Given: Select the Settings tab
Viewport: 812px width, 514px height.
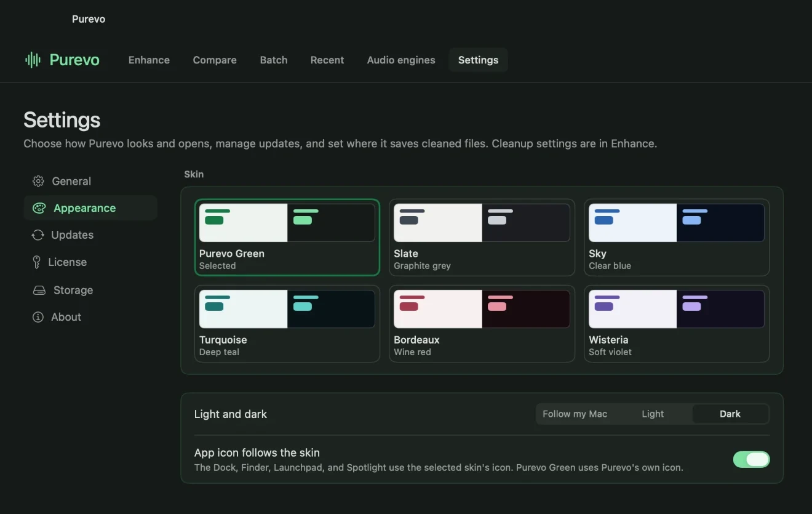Looking at the screenshot, I should [x=478, y=60].
